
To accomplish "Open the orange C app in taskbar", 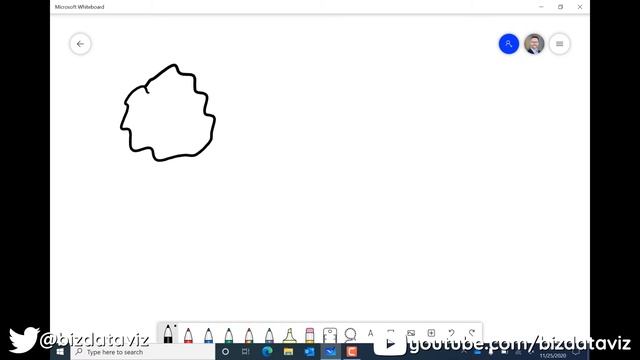I will coord(351,351).
